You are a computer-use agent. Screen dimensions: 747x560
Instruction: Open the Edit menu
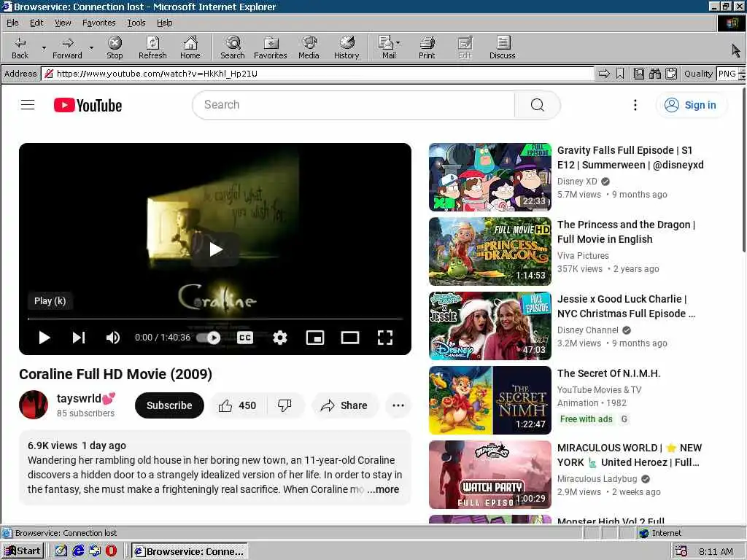click(x=36, y=23)
